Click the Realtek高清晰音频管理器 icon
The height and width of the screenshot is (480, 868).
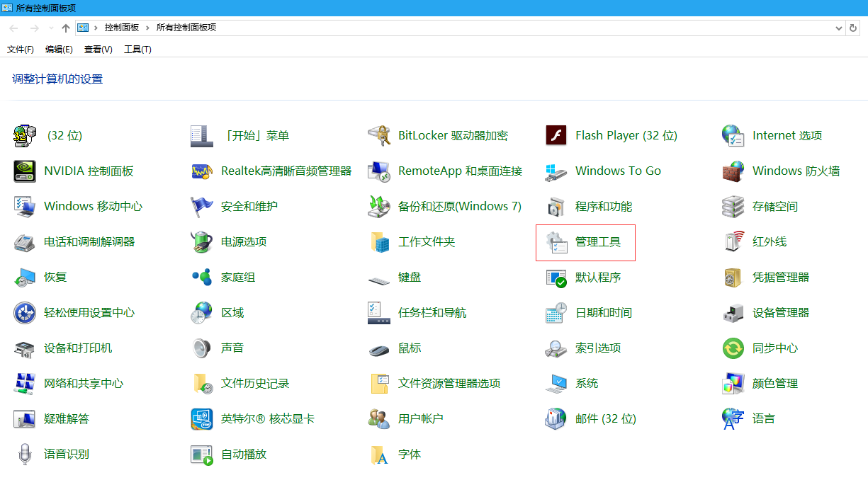click(x=202, y=171)
